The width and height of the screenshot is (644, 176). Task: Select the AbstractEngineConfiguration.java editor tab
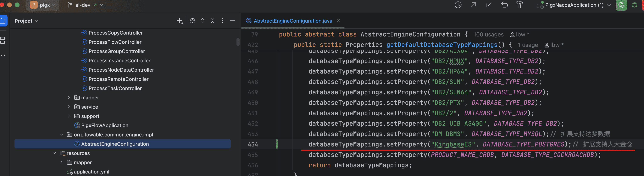tap(292, 21)
